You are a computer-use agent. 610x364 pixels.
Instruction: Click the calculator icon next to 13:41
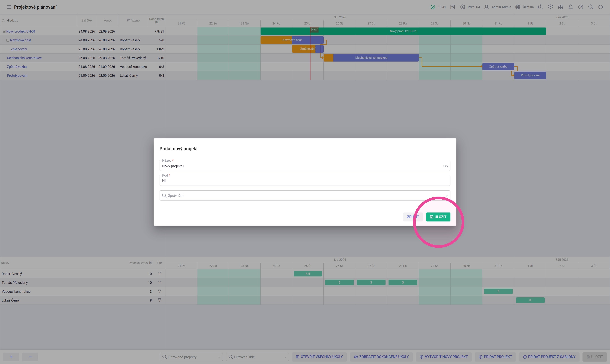pyautogui.click(x=452, y=7)
